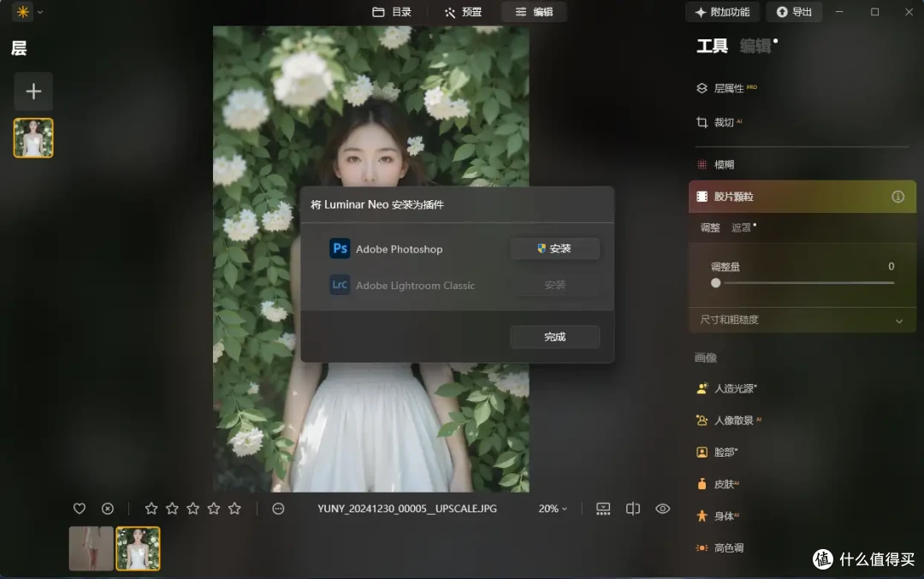Open the 裁切 crop tool
The width and height of the screenshot is (924, 579).
point(719,122)
